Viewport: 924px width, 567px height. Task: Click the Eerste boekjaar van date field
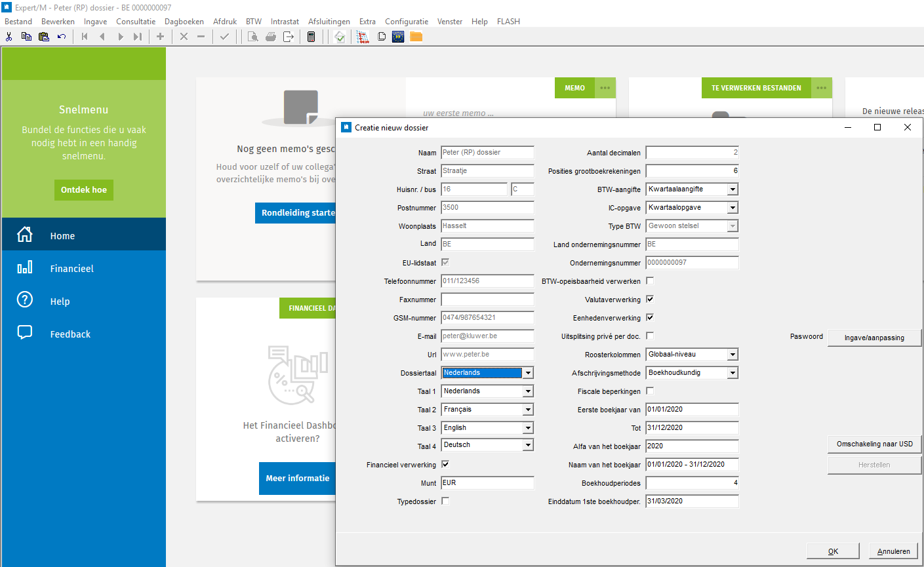[691, 410]
